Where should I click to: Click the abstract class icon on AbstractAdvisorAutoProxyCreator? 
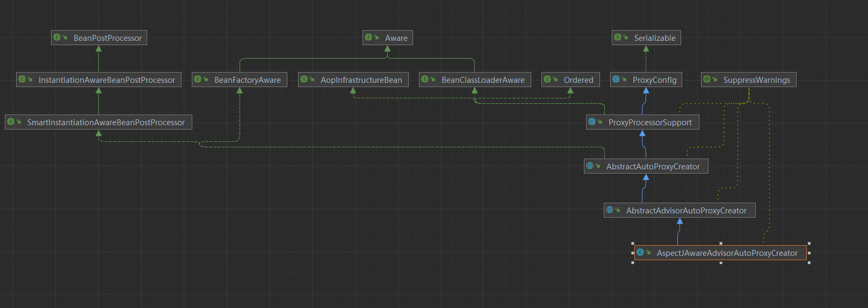click(x=610, y=210)
